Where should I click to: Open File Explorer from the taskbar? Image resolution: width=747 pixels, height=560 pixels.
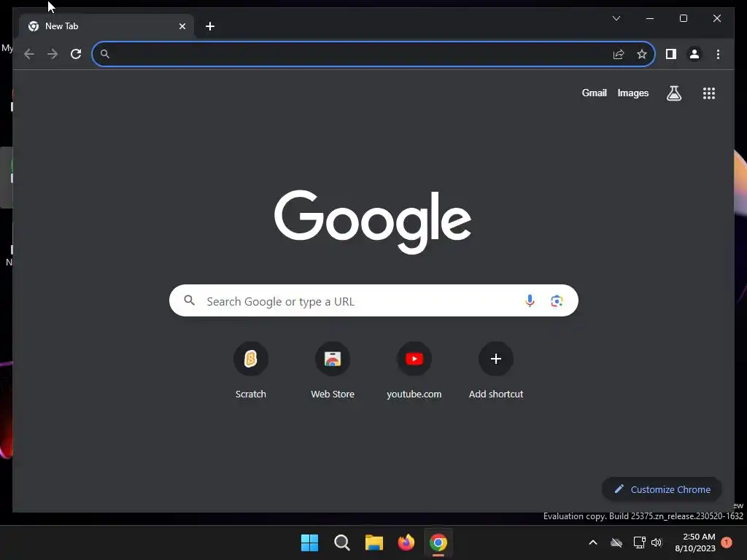pos(374,542)
